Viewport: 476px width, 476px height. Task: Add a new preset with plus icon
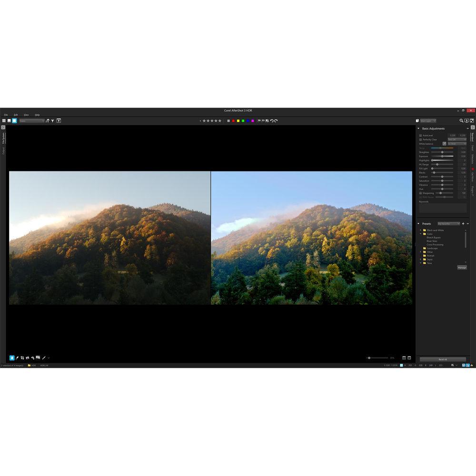point(463,224)
